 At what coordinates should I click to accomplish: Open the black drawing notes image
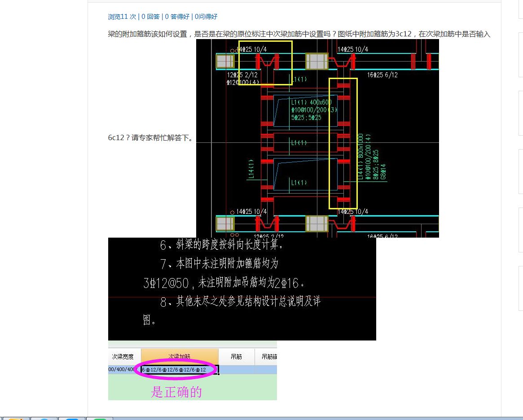point(242,289)
